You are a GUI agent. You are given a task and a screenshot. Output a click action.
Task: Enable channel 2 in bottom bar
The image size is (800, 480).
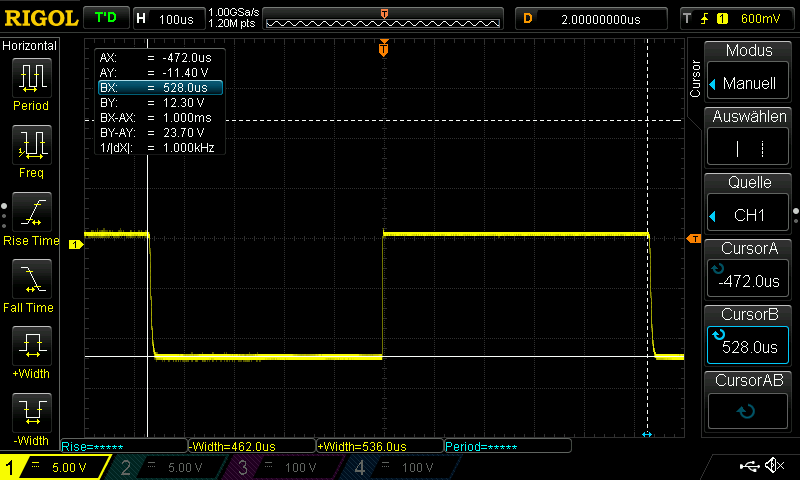click(171, 467)
